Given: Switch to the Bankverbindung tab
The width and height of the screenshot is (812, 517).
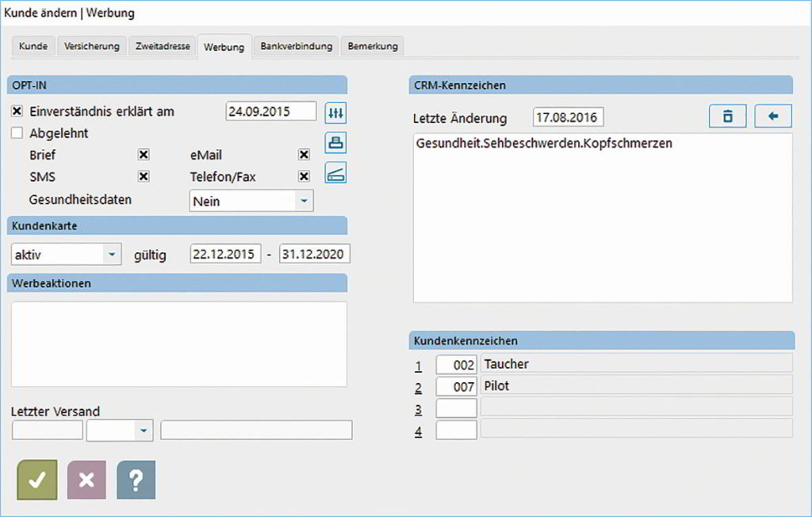Looking at the screenshot, I should [x=296, y=46].
